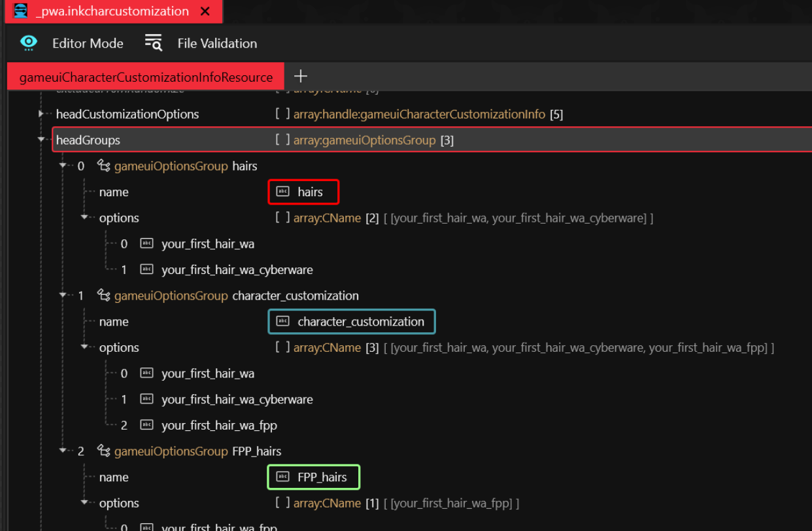Click the array bracket icon on headGroups row
This screenshot has width=812, height=531.
[x=282, y=140]
